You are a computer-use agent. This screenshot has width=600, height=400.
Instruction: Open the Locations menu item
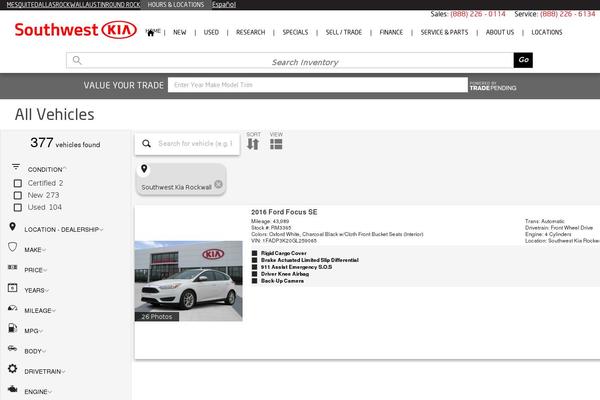click(547, 32)
